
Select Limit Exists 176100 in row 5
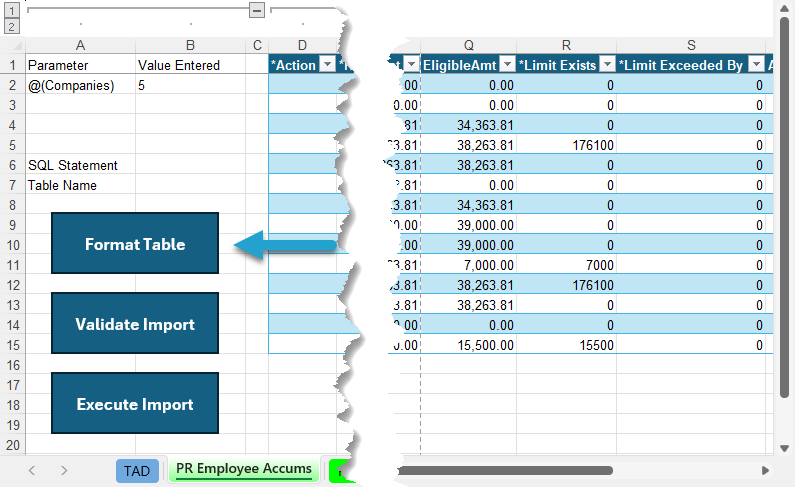tap(566, 145)
